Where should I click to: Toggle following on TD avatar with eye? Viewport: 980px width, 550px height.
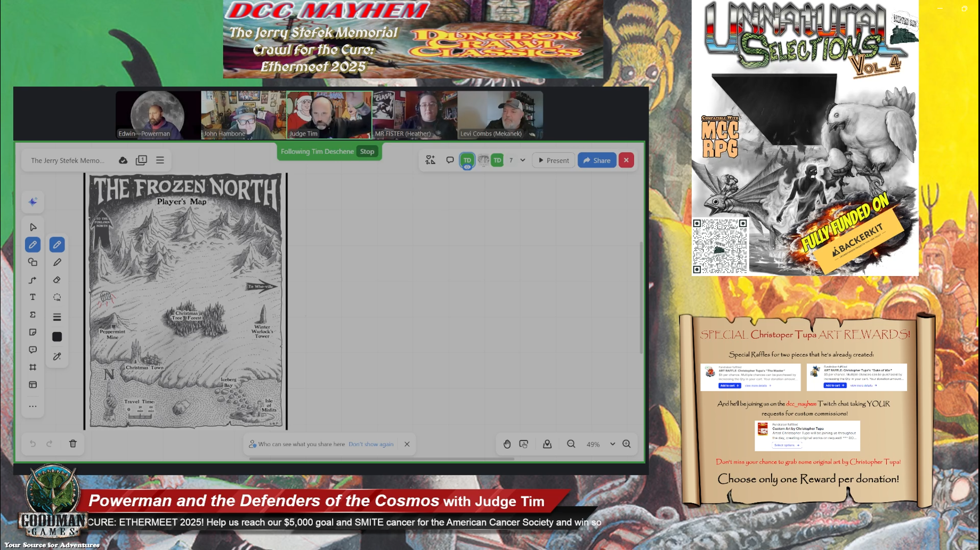point(467,160)
